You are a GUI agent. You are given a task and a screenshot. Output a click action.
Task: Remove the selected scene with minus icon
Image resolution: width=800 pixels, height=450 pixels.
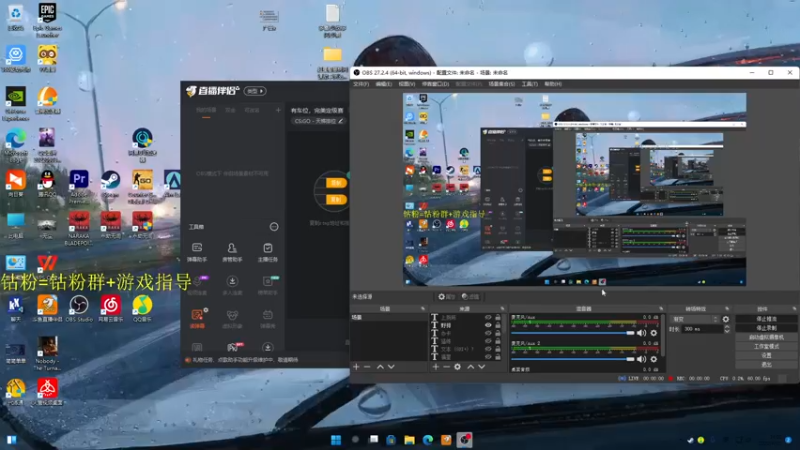(x=367, y=366)
